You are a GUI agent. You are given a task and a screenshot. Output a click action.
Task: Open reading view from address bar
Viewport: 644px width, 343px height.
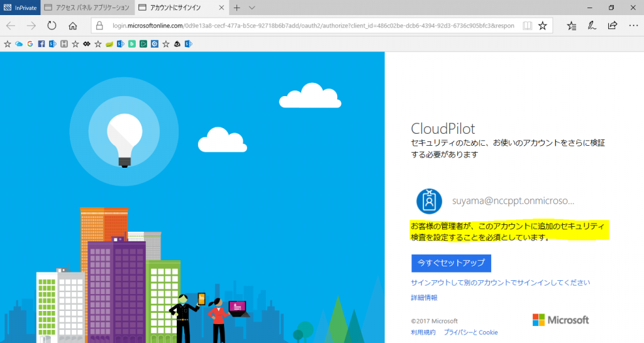[528, 26]
